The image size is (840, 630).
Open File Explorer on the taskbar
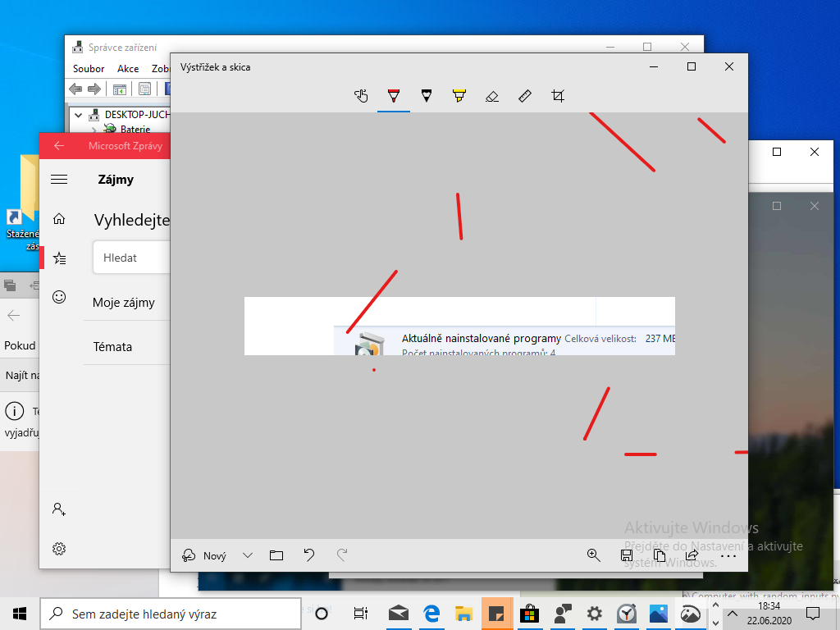click(x=464, y=614)
